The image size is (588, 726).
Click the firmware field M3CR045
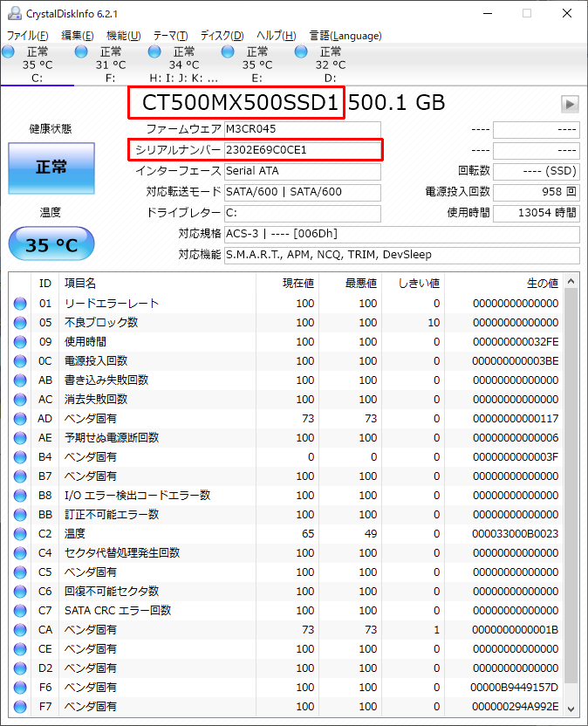coord(303,129)
